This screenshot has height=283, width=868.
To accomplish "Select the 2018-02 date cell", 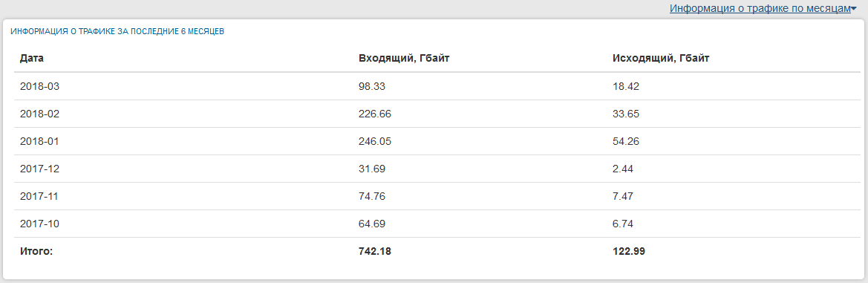I will pyautogui.click(x=39, y=114).
